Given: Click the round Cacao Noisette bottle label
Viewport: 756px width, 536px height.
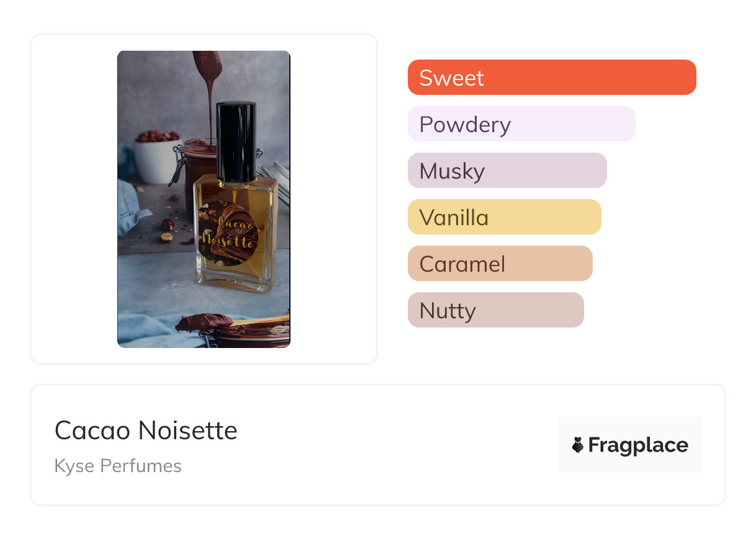Looking at the screenshot, I should coord(229,234).
